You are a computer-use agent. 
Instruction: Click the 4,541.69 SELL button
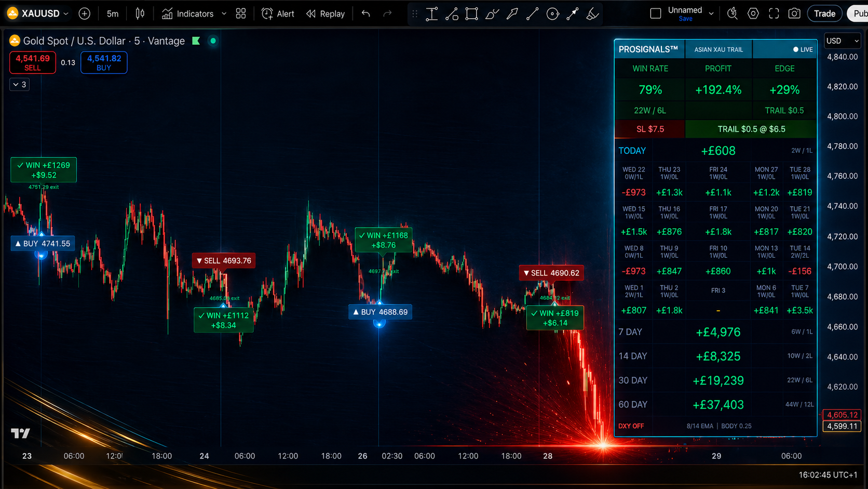(33, 62)
